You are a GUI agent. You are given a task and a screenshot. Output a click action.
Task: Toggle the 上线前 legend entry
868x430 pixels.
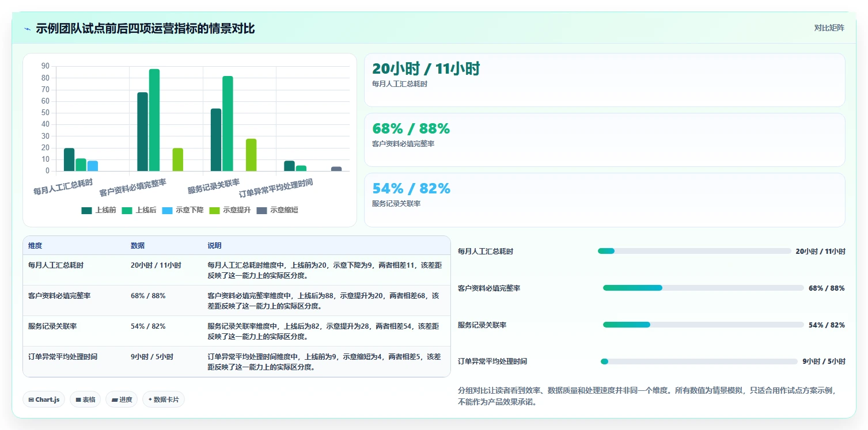98,210
